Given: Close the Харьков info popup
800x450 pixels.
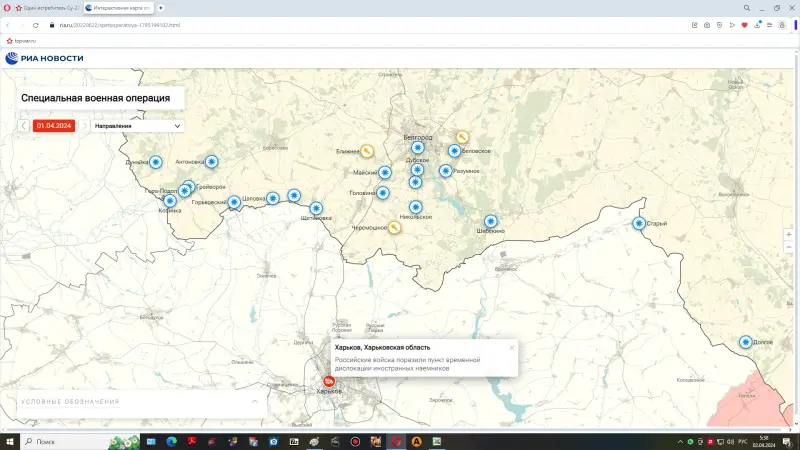Looking at the screenshot, I should (x=512, y=347).
